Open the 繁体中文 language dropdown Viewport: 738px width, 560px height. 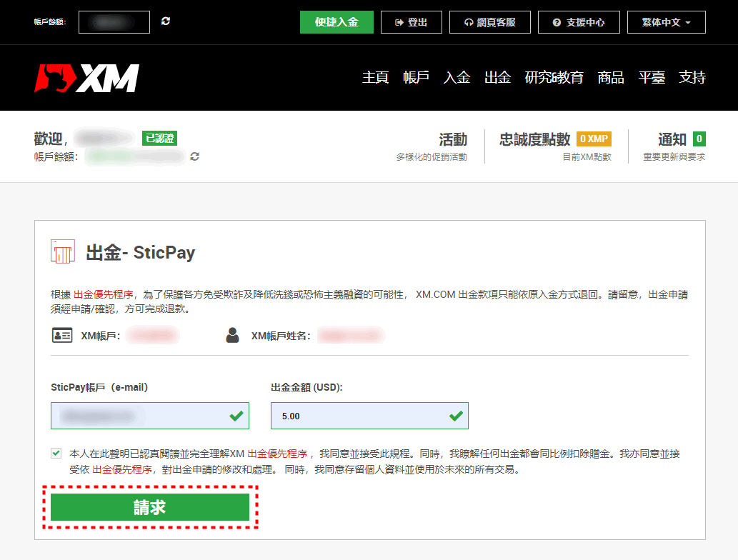tap(667, 22)
